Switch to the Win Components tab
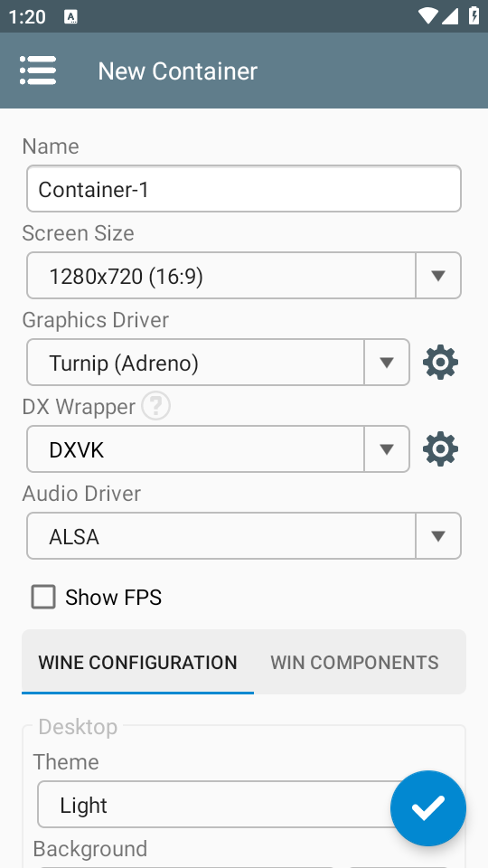488x868 pixels. [354, 662]
